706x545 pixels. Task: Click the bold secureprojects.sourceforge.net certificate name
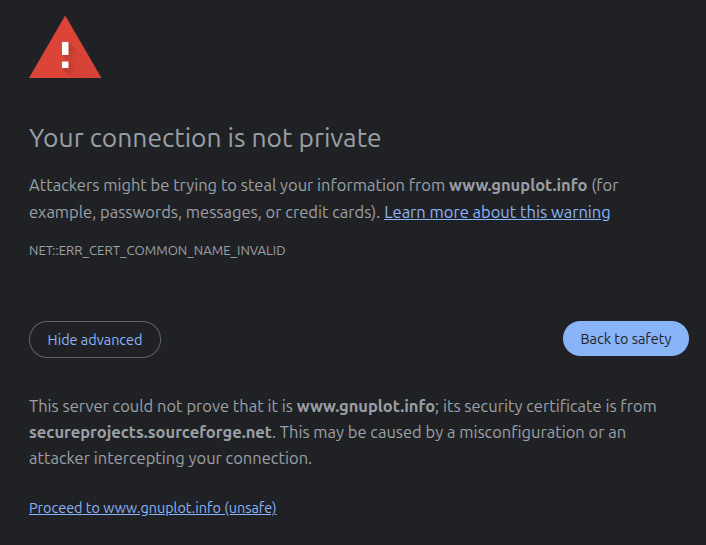coord(150,432)
